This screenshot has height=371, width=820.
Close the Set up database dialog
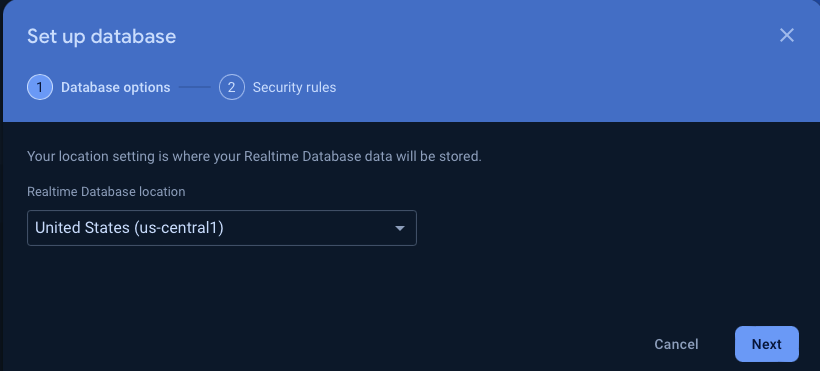[787, 36]
